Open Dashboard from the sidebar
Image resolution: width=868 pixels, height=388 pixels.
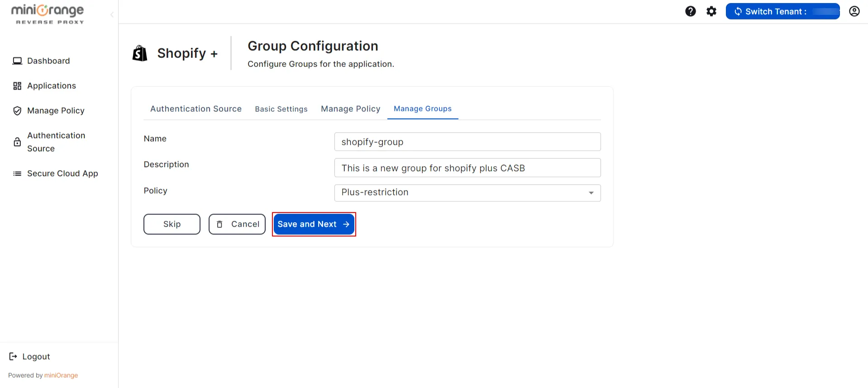(x=48, y=61)
